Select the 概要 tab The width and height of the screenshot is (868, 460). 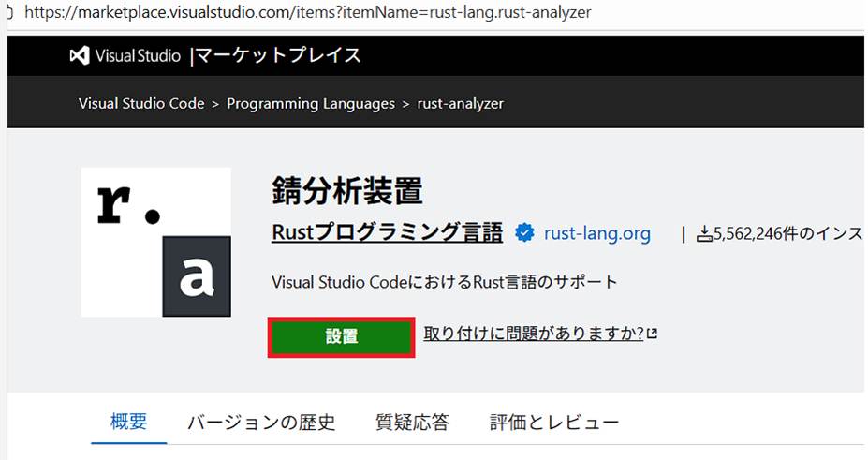128,423
